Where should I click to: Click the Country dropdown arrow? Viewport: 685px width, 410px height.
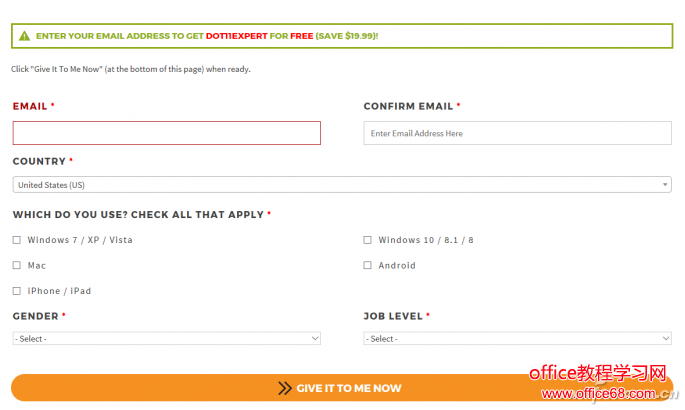665,185
